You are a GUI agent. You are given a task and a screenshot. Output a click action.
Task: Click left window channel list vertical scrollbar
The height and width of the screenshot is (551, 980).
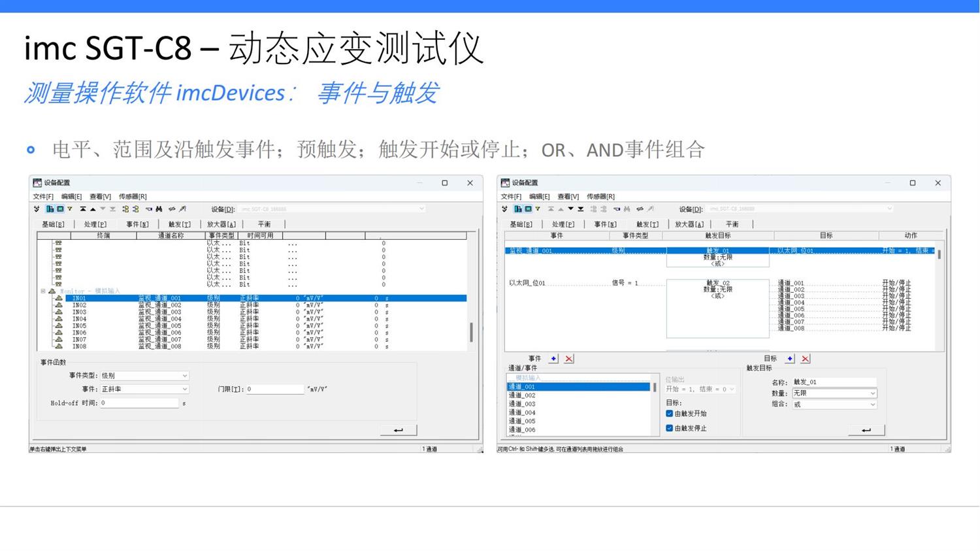471,332
